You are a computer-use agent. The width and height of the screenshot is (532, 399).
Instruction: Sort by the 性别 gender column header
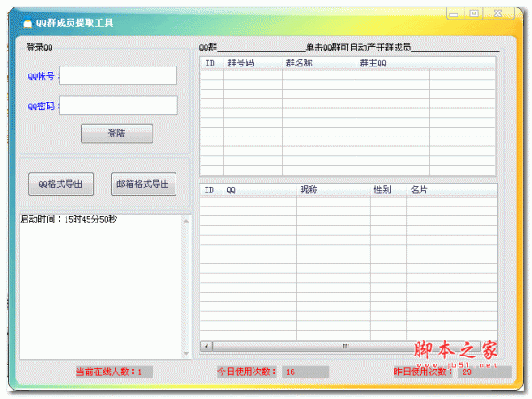(388, 190)
